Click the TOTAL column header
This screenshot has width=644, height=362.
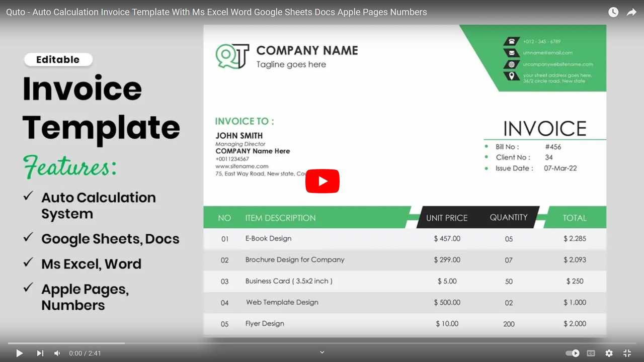tap(575, 218)
